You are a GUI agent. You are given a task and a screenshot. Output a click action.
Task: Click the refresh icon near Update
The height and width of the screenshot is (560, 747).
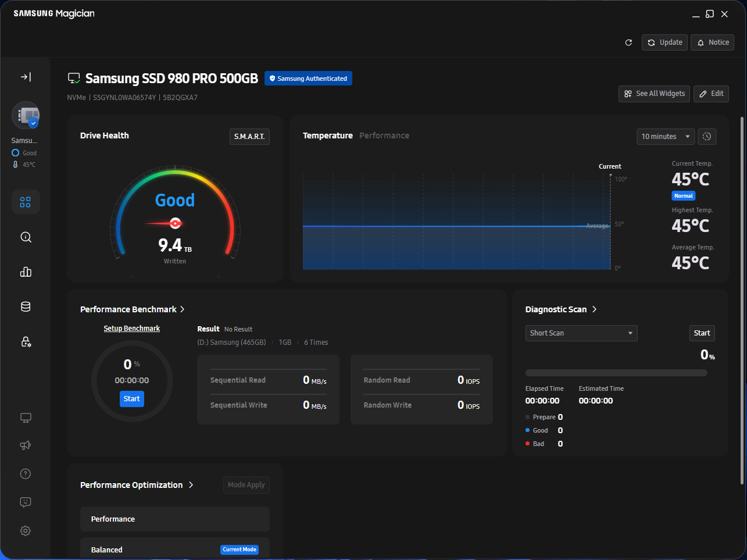(x=628, y=42)
